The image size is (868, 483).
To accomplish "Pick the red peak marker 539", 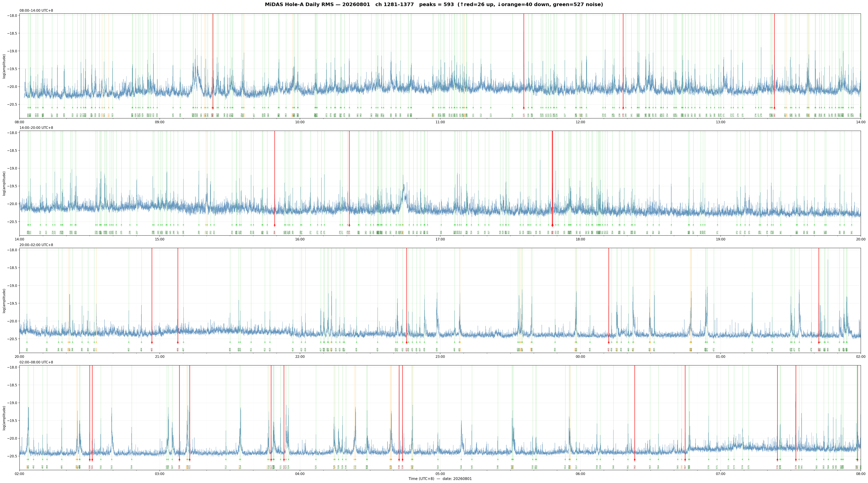I will click(x=402, y=459).
